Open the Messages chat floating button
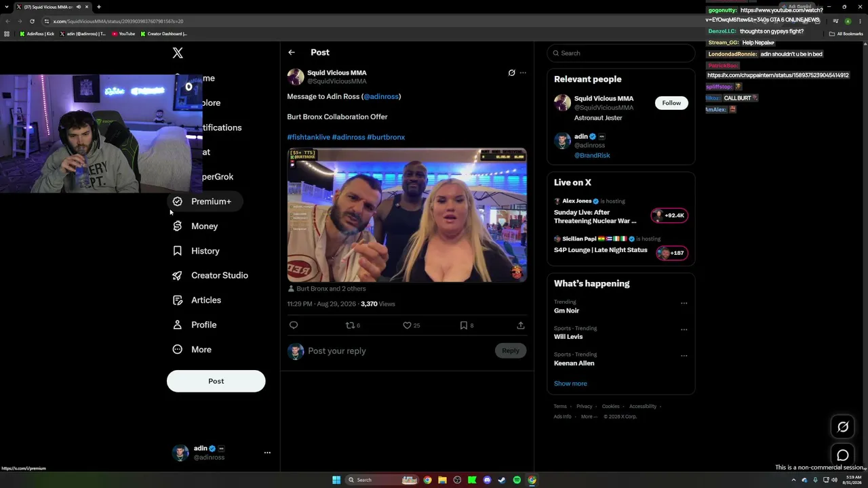 tap(843, 455)
